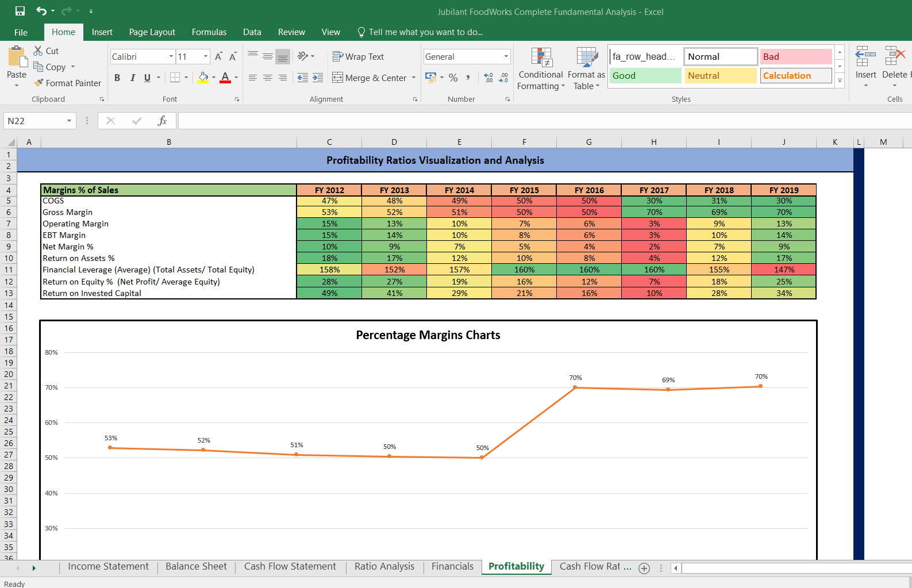Expand the cell Styles gallery
The image size is (912, 588).
click(x=840, y=80)
